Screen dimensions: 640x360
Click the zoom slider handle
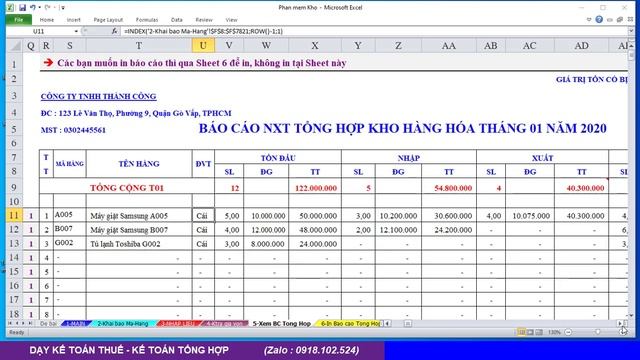coord(598,332)
